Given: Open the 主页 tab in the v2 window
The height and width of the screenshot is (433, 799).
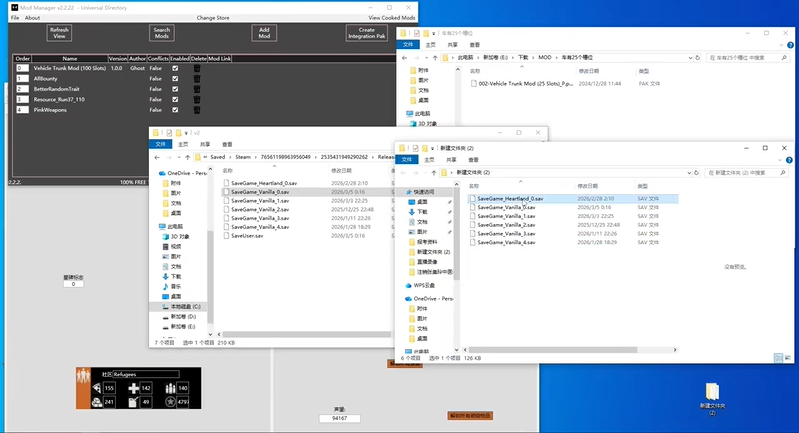Looking at the screenshot, I should [x=183, y=144].
